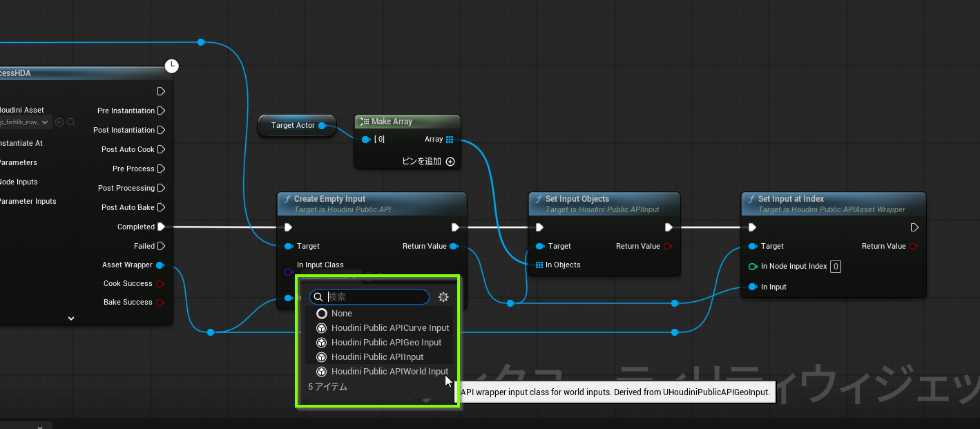The height and width of the screenshot is (429, 980).
Task: Click the Bake Success boolean pin
Action: 160,303
